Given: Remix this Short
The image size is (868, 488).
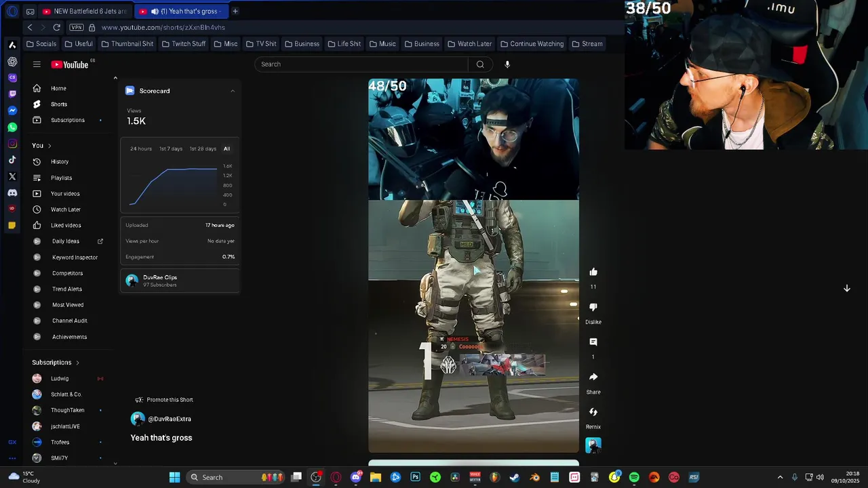Looking at the screenshot, I should 593,412.
